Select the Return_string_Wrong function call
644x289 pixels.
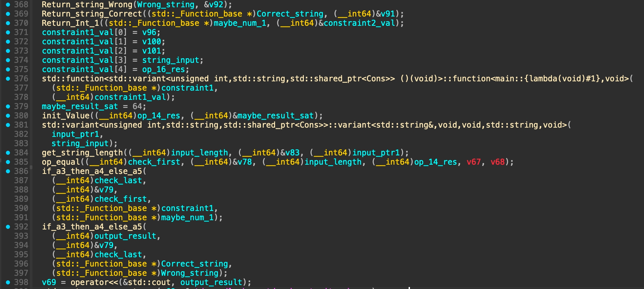(87, 5)
